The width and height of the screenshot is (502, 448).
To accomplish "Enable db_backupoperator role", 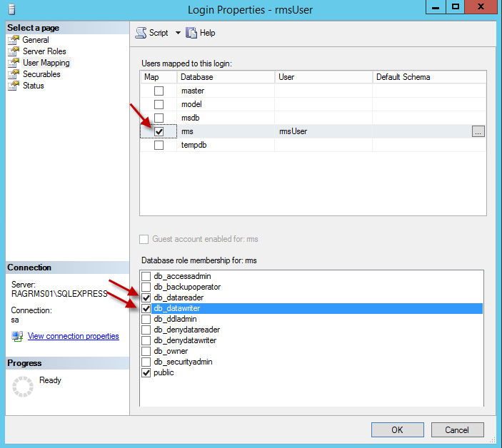I will [146, 287].
